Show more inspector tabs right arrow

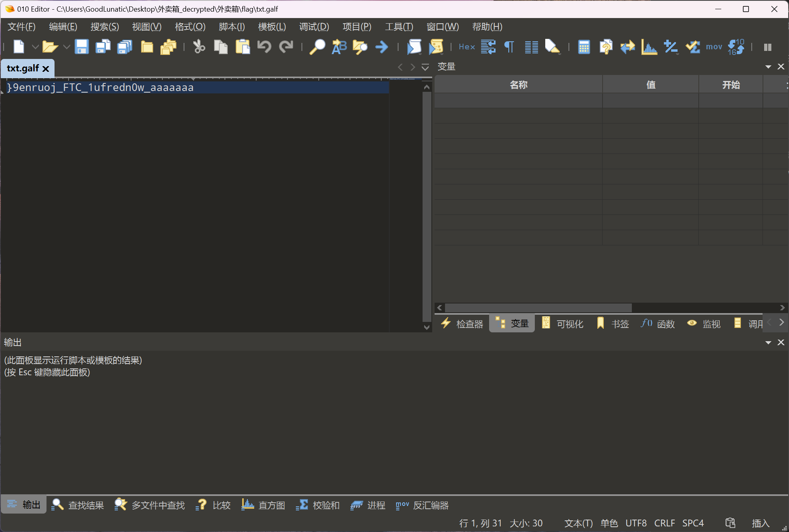pos(781,322)
